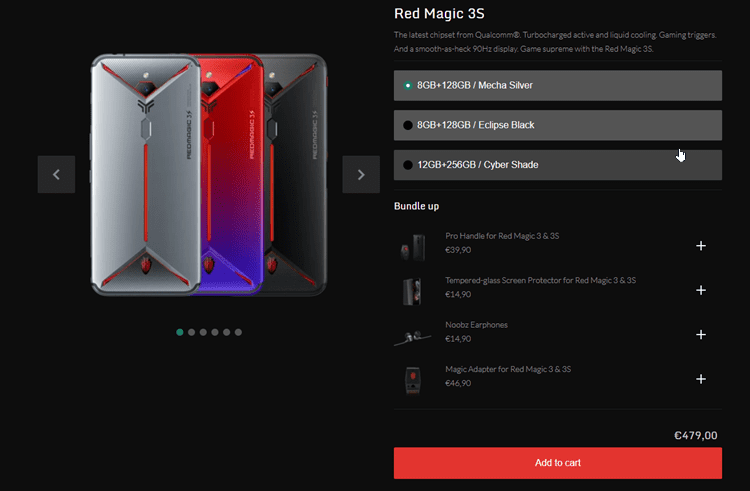
Task: Jump to sixth carousel slide dot
Action: tap(238, 332)
